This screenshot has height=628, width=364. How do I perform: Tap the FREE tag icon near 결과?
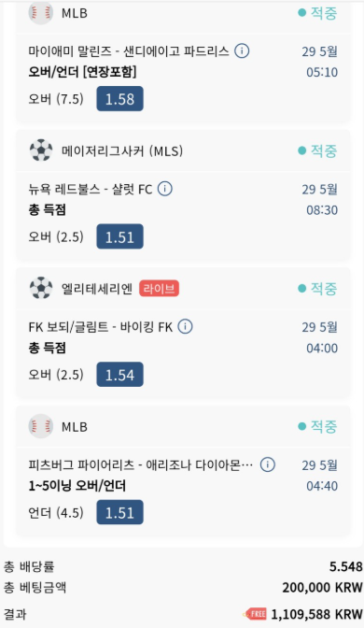[x=255, y=614]
